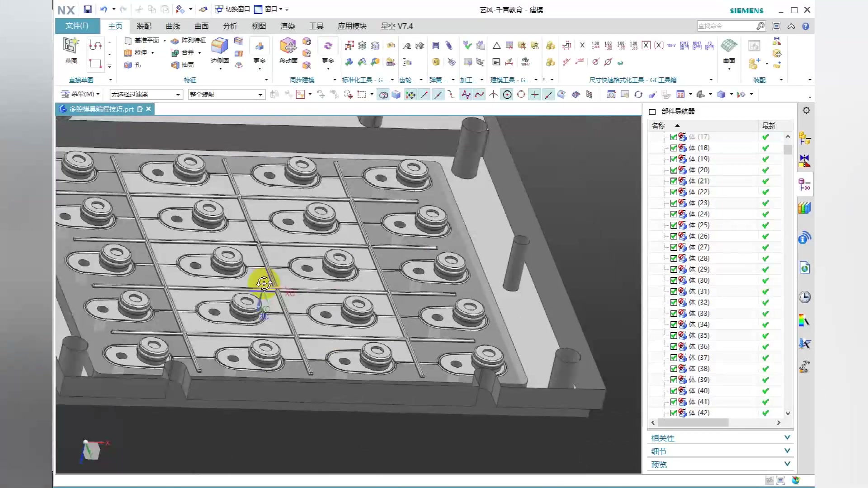Open the History clock sidebar icon
868x488 pixels.
(x=804, y=297)
